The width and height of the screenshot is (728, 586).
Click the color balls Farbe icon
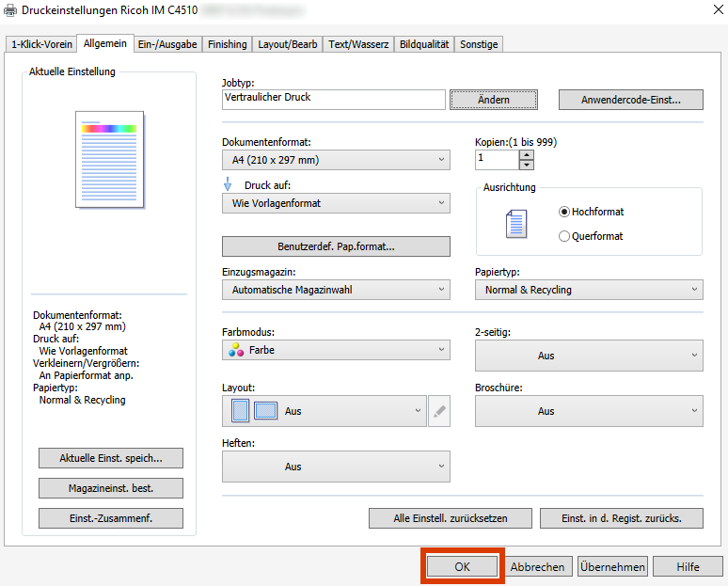[236, 350]
